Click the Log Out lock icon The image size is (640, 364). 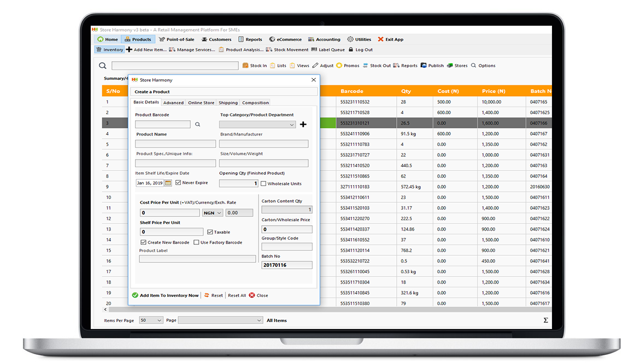click(351, 49)
